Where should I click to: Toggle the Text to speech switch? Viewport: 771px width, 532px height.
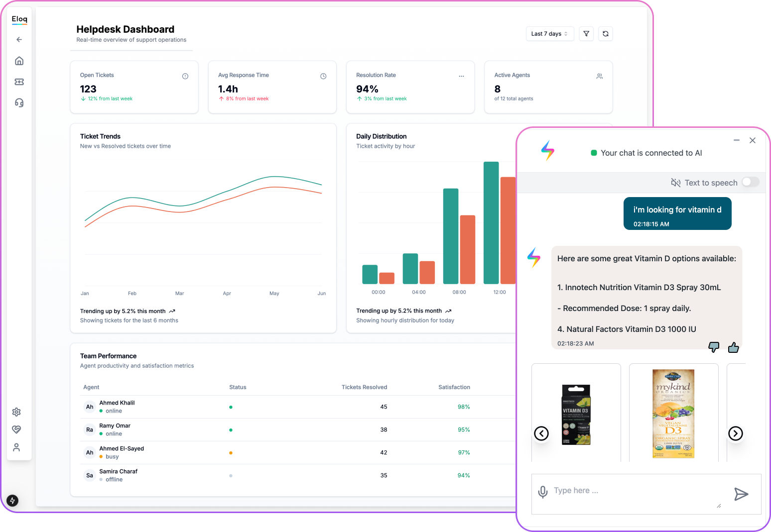point(751,182)
